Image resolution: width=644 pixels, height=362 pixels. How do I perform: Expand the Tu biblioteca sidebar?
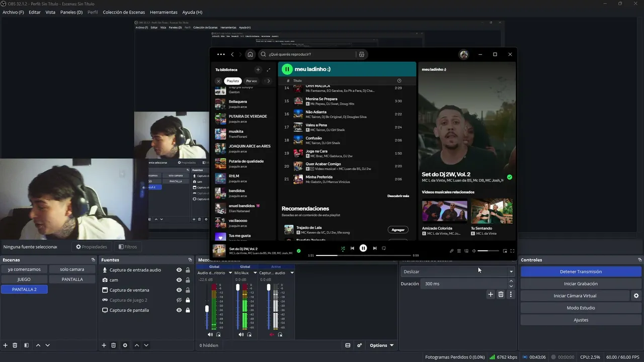click(268, 70)
